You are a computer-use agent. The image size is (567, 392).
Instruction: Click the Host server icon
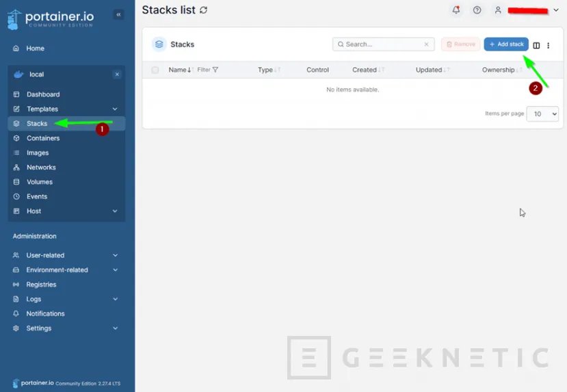(16, 211)
